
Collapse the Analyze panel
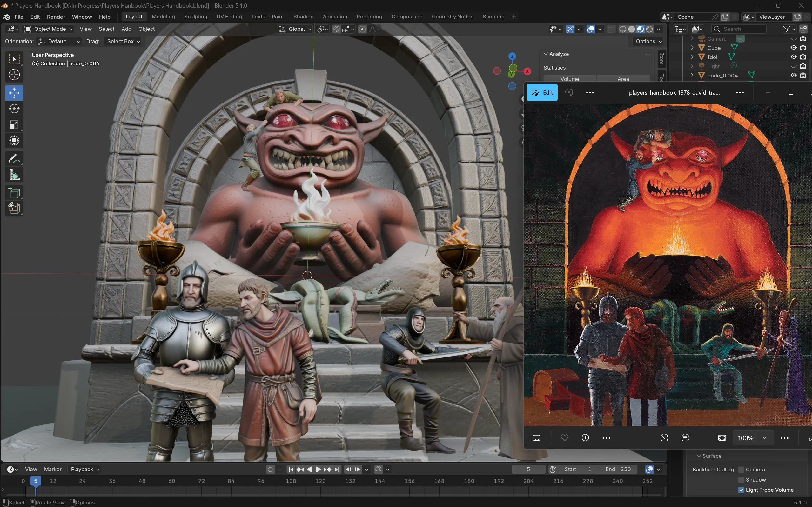coord(546,54)
